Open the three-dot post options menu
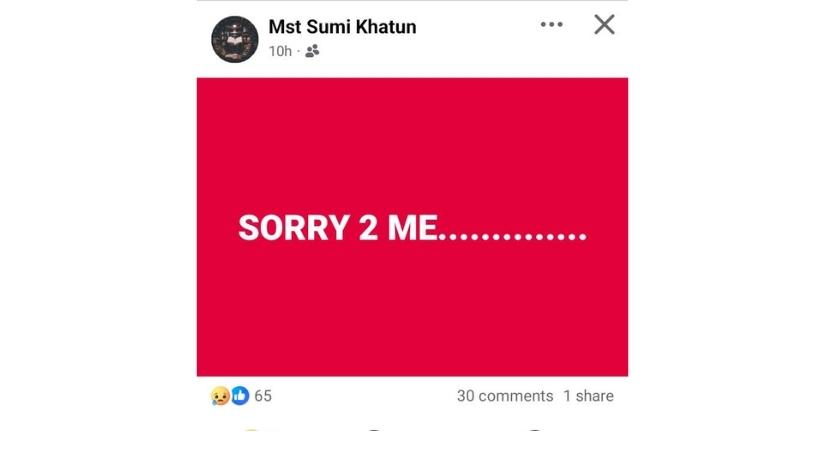Screen dimensions: 825x465 (551, 25)
